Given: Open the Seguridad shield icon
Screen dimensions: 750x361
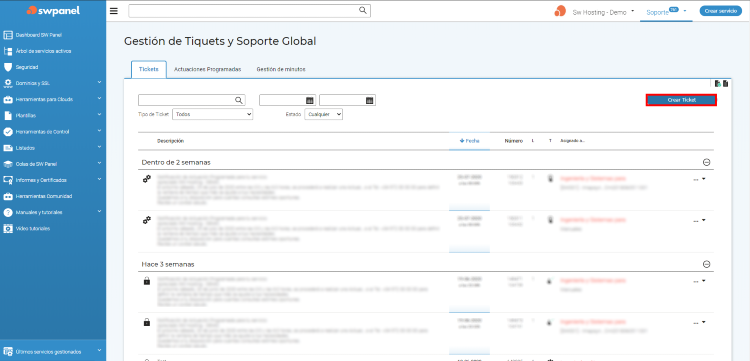Looking at the screenshot, I should [x=8, y=67].
